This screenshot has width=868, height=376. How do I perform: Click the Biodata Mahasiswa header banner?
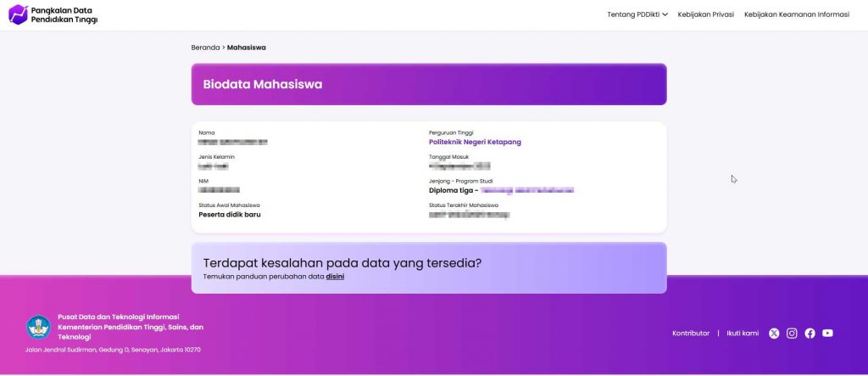pyautogui.click(x=428, y=84)
